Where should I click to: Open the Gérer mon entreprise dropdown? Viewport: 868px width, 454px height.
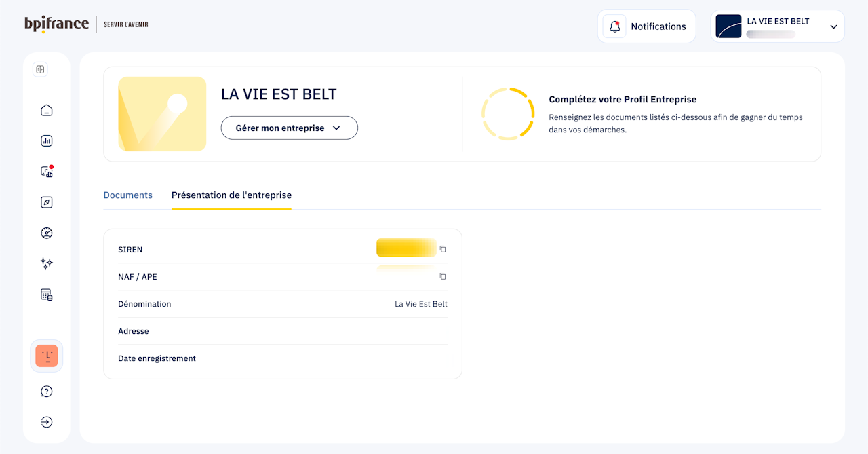289,128
